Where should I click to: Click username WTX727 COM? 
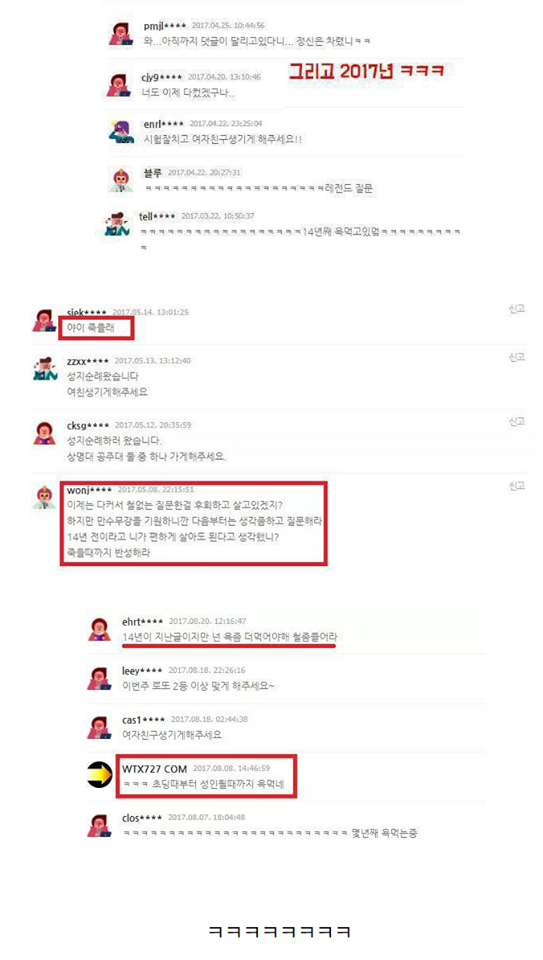click(x=154, y=768)
